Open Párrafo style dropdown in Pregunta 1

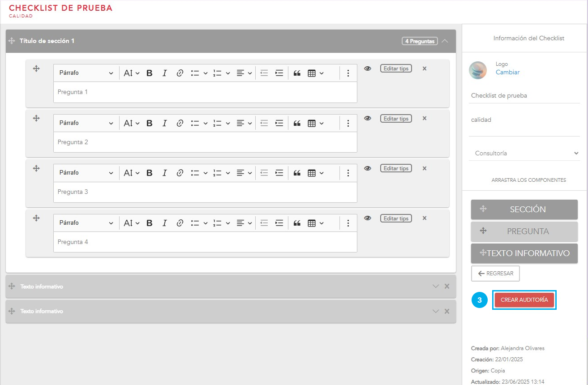86,73
